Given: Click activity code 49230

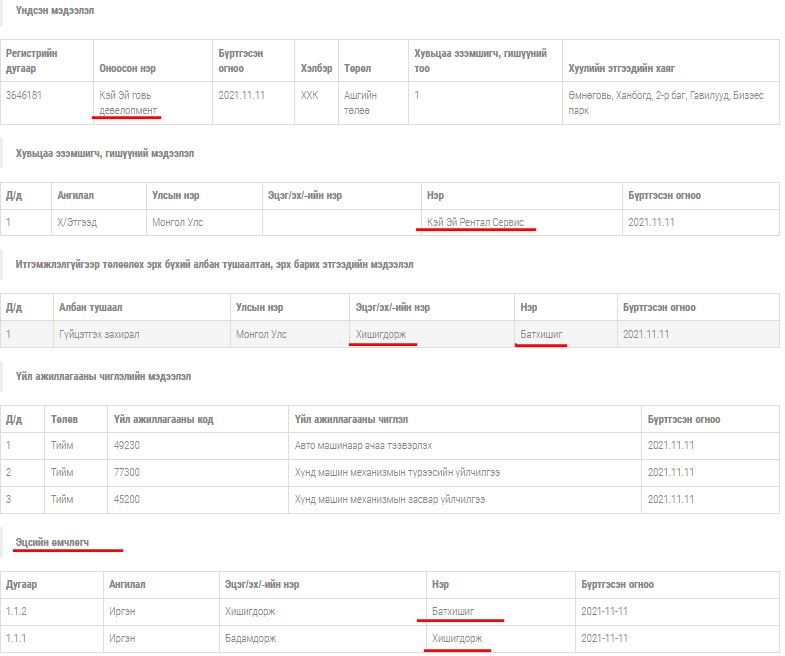Looking at the screenshot, I should [x=127, y=445].
